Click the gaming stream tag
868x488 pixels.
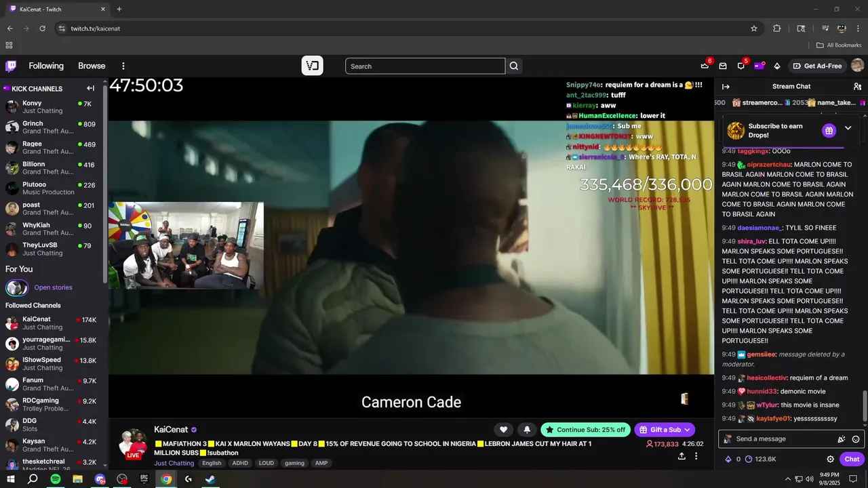(294, 463)
